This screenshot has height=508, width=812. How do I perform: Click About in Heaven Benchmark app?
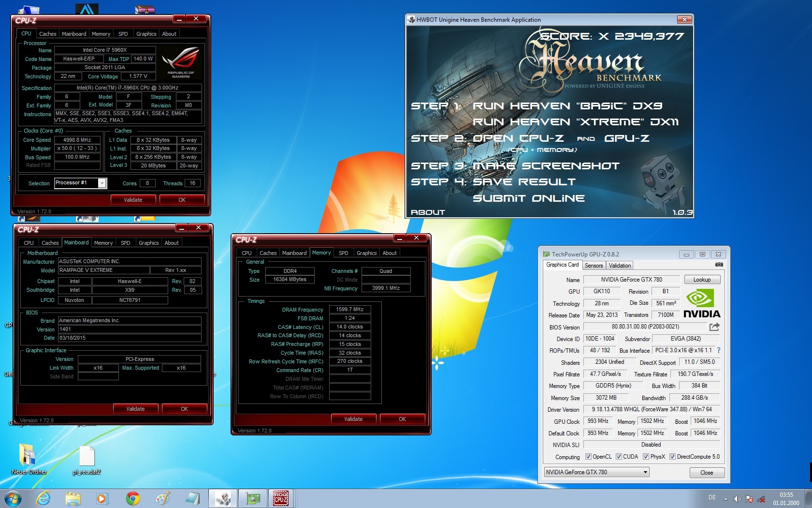[x=428, y=212]
